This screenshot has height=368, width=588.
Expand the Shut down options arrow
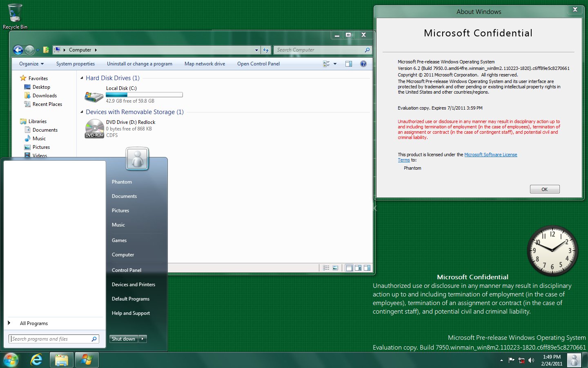(142, 339)
